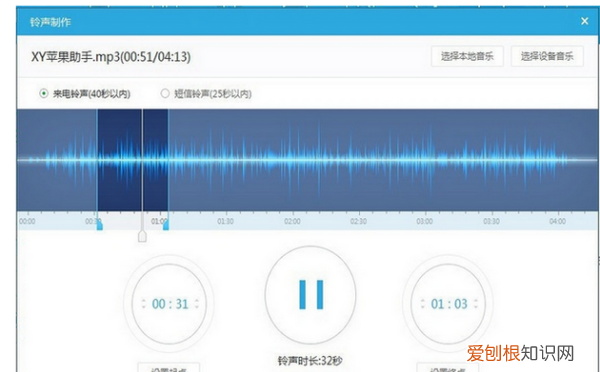The height and width of the screenshot is (372, 600).
Task: Decrease start time seconds with down arrow
Action: click(197, 307)
